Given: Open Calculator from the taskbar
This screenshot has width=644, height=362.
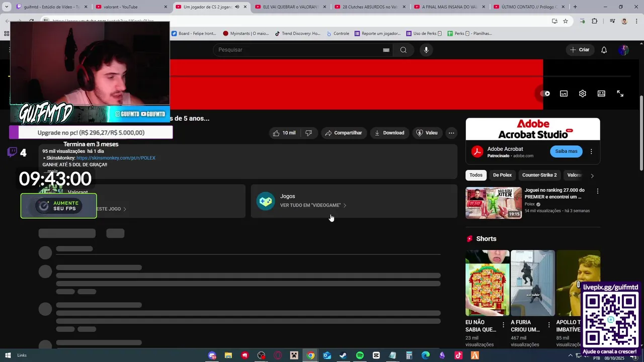Looking at the screenshot, I should (409, 355).
